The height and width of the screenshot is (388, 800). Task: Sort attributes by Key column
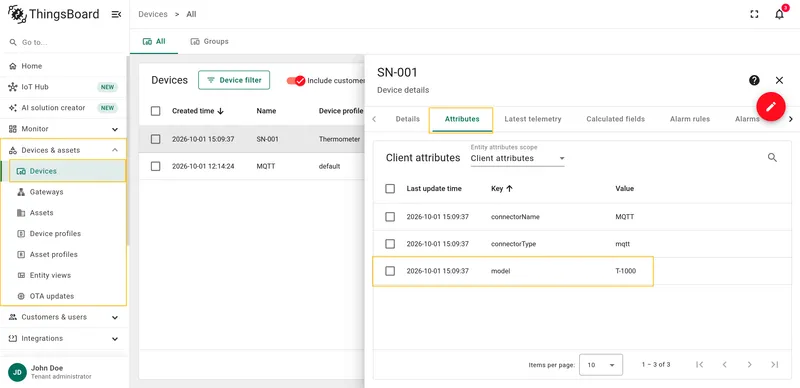coord(502,189)
